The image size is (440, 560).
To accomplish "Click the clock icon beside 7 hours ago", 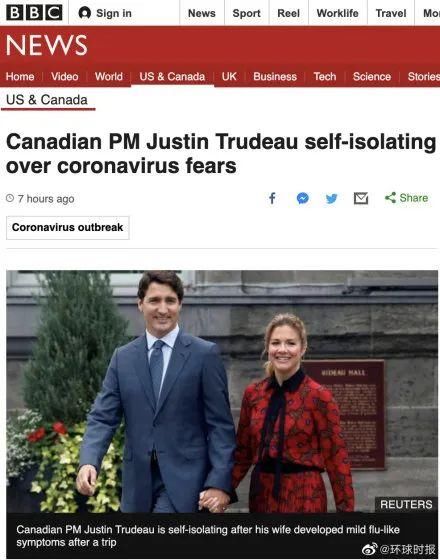I will click(x=10, y=198).
